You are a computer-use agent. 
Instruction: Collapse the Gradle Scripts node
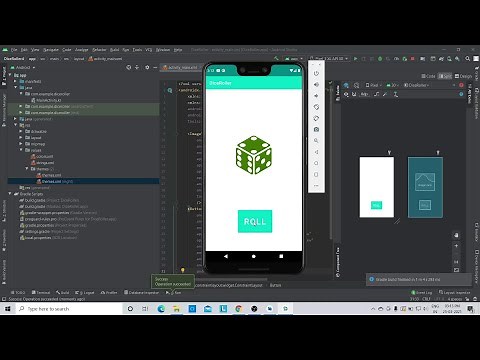tap(10, 194)
